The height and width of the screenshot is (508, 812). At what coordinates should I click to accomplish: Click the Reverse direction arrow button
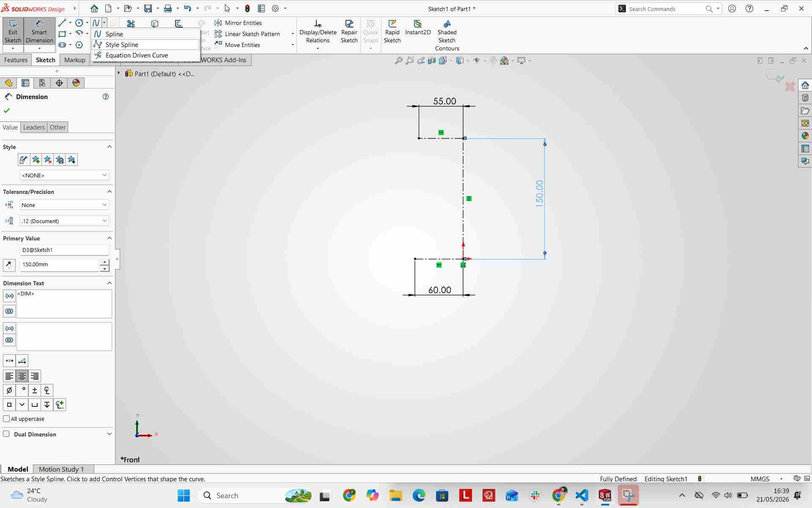(9, 265)
